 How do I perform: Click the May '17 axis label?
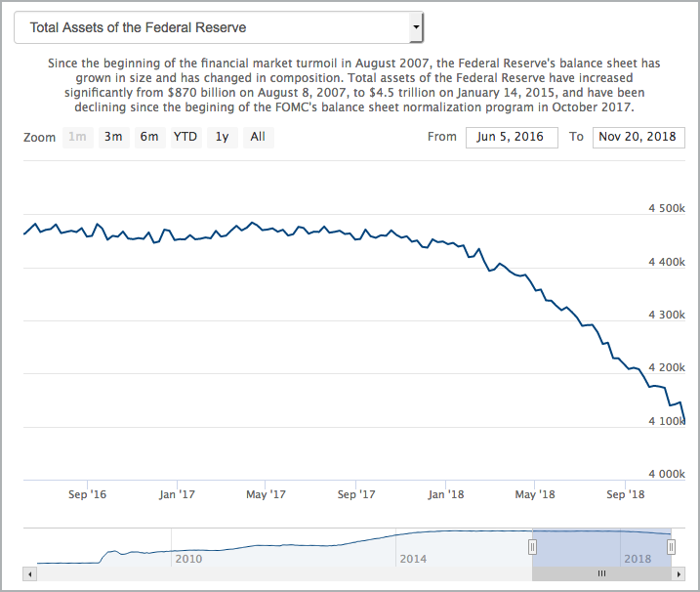(267, 494)
